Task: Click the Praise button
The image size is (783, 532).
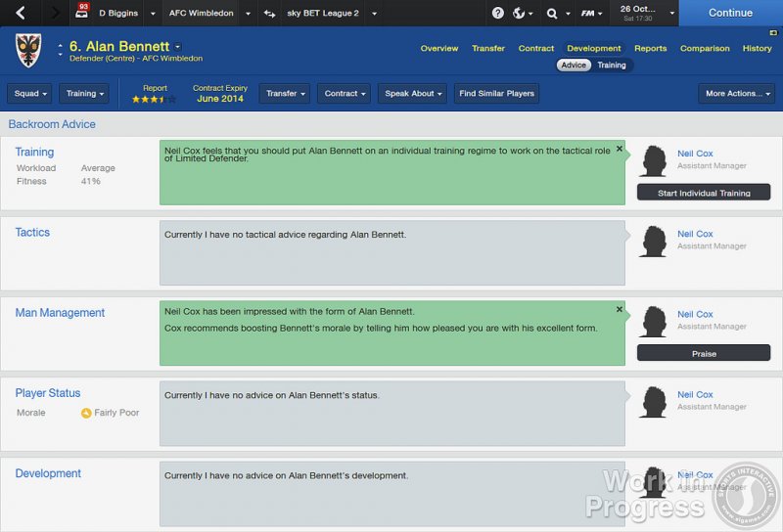Action: [x=703, y=353]
